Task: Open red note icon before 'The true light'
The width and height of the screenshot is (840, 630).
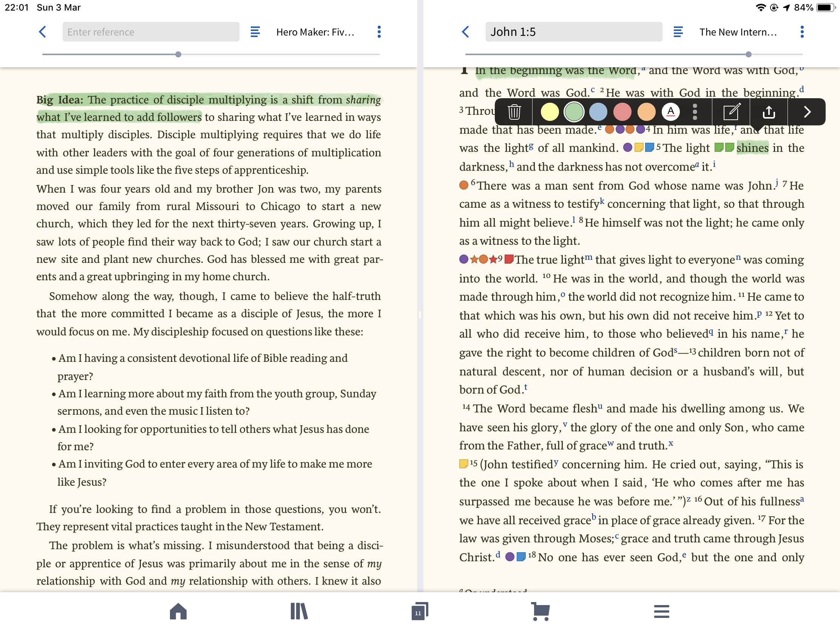Action: point(510,259)
